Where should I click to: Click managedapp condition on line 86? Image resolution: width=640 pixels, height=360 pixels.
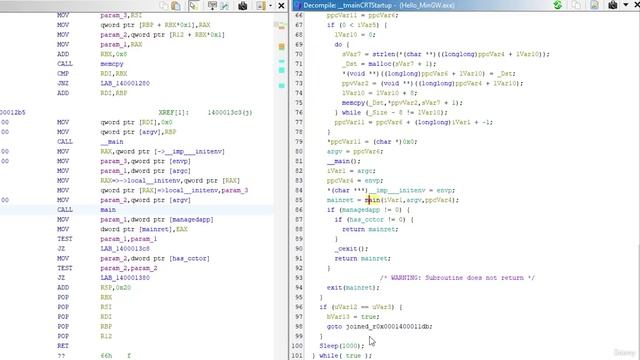[x=361, y=210]
